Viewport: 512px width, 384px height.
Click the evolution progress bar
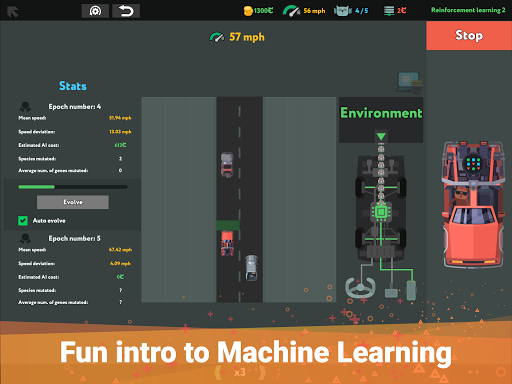(x=73, y=187)
